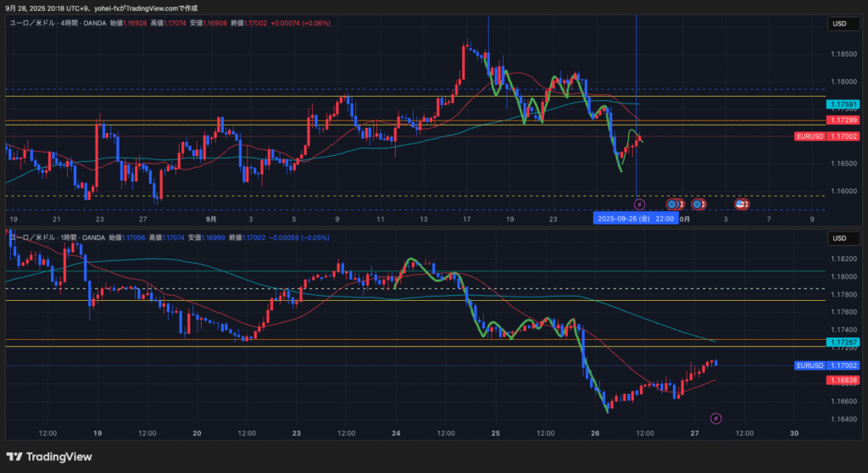Click the 2025-09-26 22:00 date label

point(636,219)
